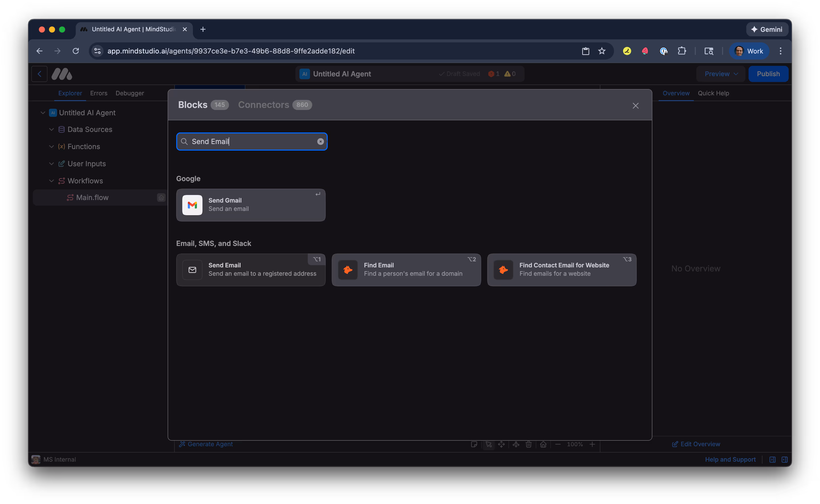This screenshot has width=820, height=504.
Task: Select the cursor tool in the canvas toolbar
Action: pos(489,444)
